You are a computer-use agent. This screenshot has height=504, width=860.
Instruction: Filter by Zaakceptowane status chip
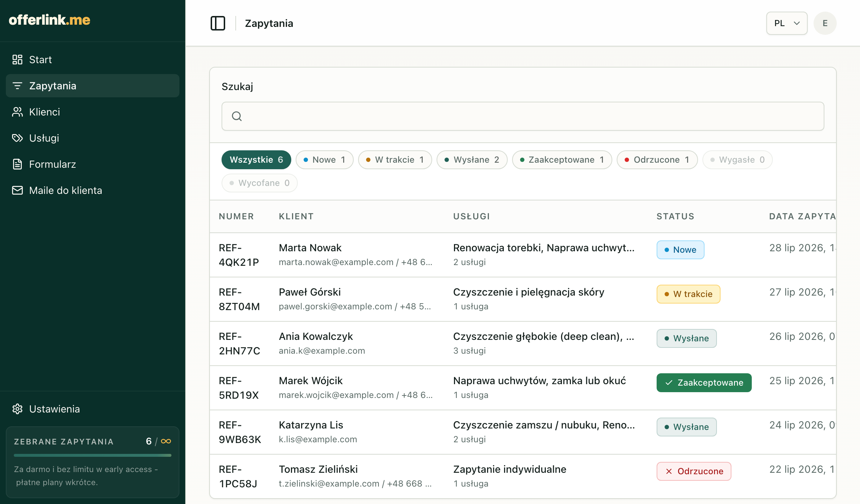562,160
